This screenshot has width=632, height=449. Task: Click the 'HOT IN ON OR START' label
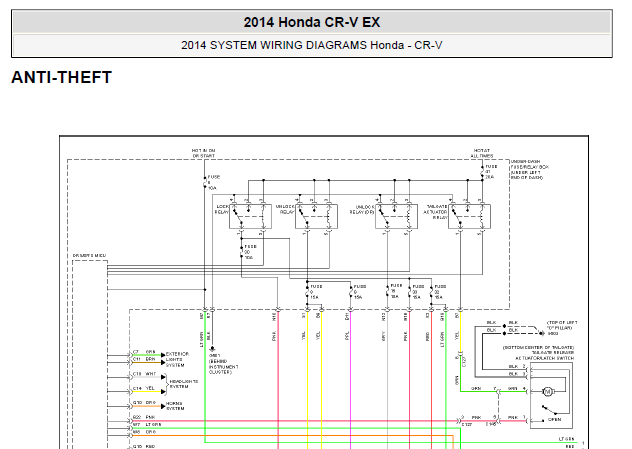[204, 153]
